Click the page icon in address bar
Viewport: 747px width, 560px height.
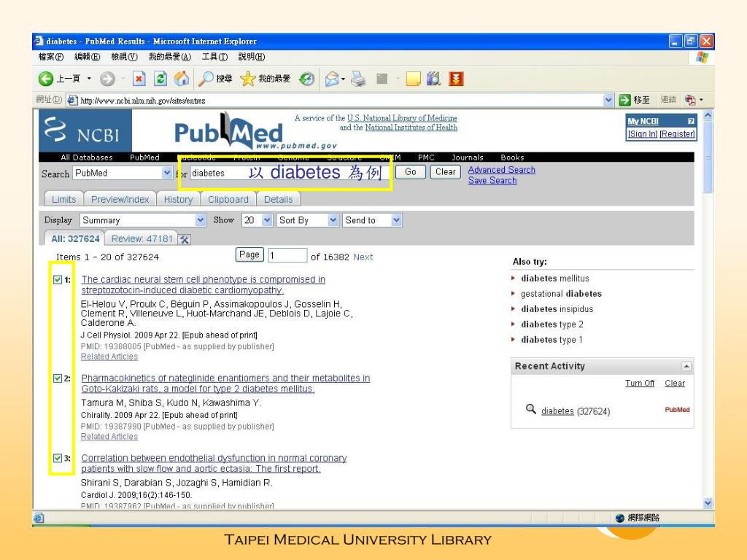click(72, 100)
